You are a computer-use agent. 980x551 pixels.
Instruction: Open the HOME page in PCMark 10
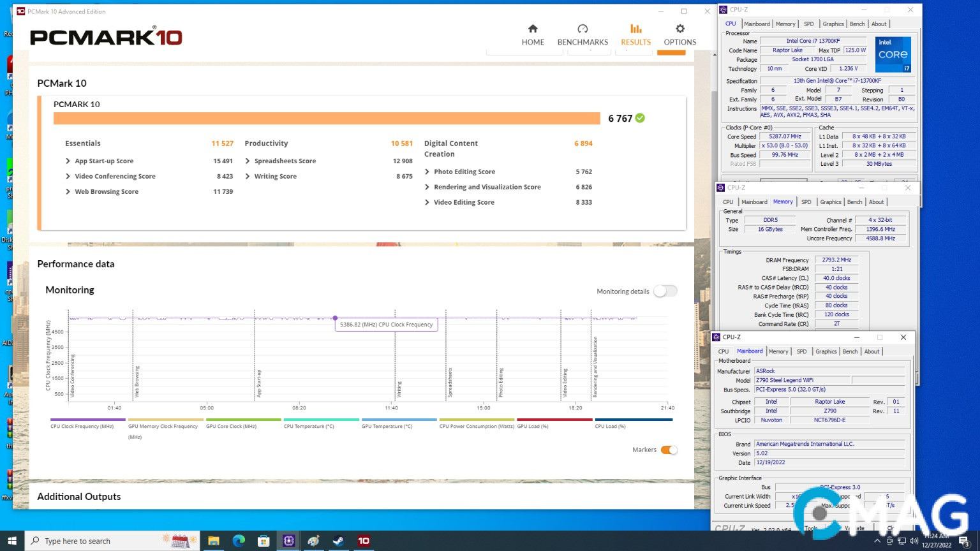tap(533, 35)
